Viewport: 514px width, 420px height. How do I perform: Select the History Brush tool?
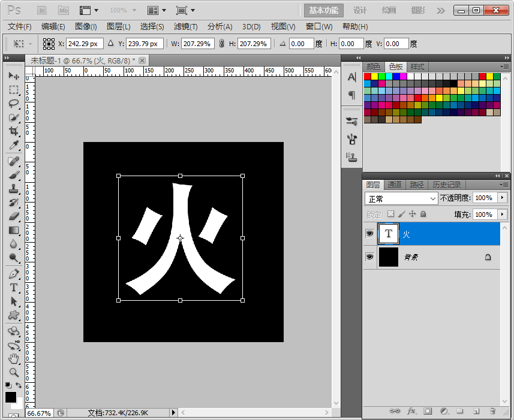[x=13, y=203]
